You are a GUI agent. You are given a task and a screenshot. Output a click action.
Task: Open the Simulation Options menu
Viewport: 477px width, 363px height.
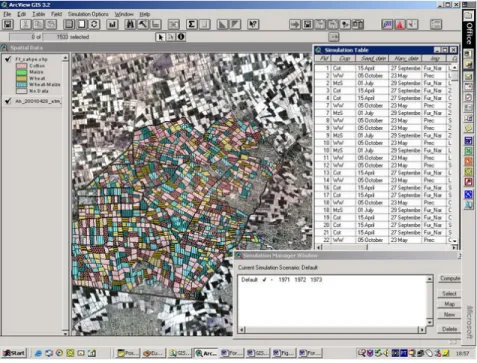[x=88, y=14]
